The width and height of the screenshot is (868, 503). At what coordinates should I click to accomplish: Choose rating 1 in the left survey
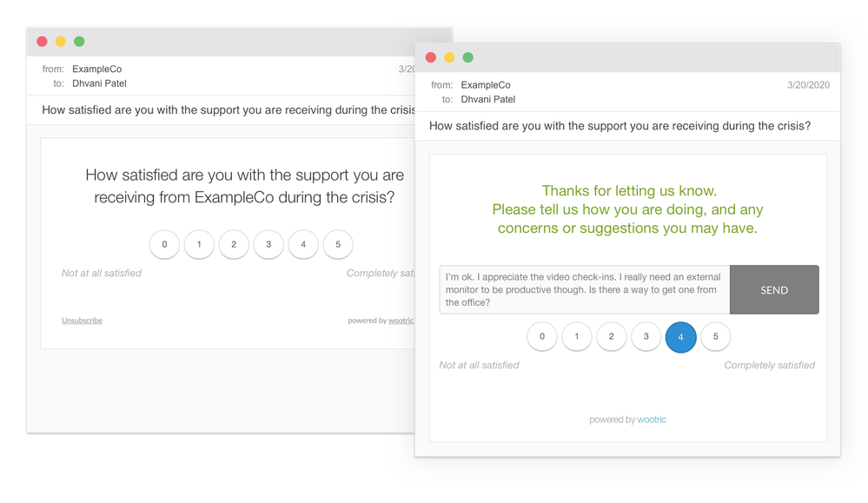pyautogui.click(x=199, y=244)
